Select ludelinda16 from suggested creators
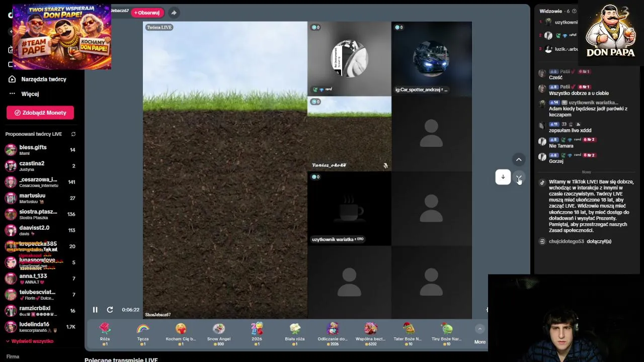Viewport: 644px width, 362px height. [40, 327]
